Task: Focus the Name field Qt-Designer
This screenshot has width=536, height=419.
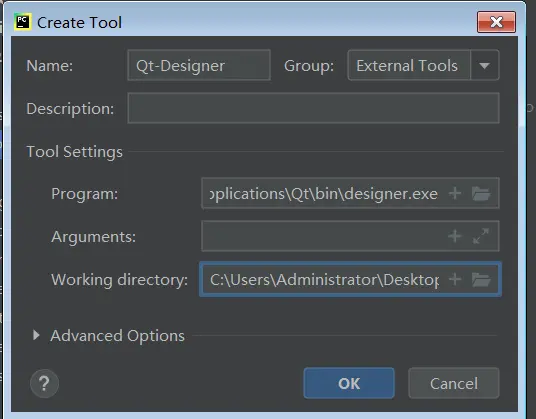Action: tap(199, 65)
